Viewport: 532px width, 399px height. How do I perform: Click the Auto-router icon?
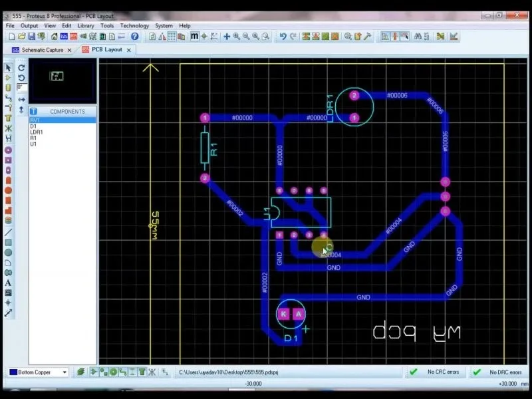point(440,37)
